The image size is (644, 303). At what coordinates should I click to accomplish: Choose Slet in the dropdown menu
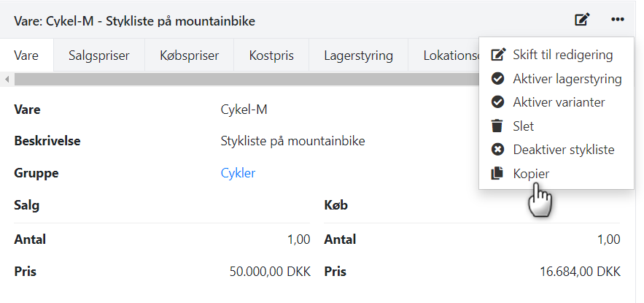(x=524, y=126)
